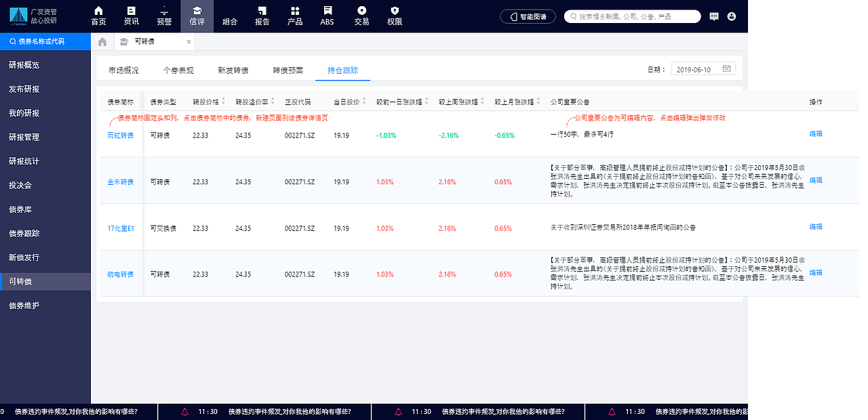Open the 报告 reports module icon

[262, 15]
